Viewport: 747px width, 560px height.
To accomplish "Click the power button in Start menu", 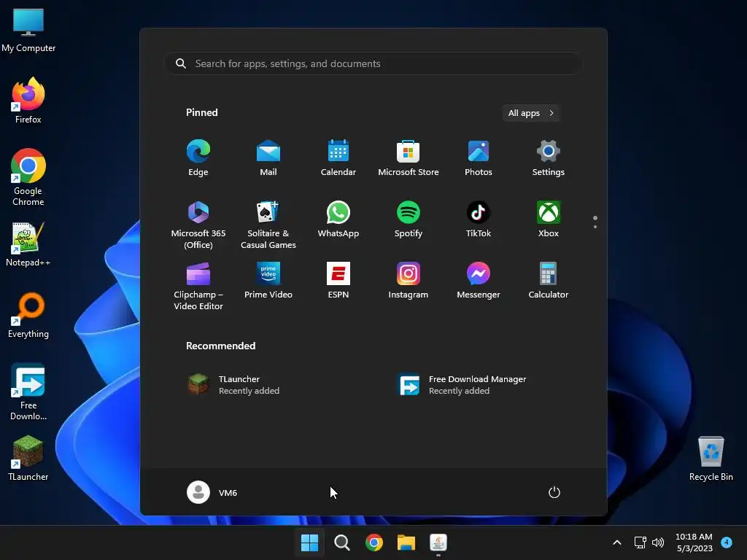I will coord(554,492).
